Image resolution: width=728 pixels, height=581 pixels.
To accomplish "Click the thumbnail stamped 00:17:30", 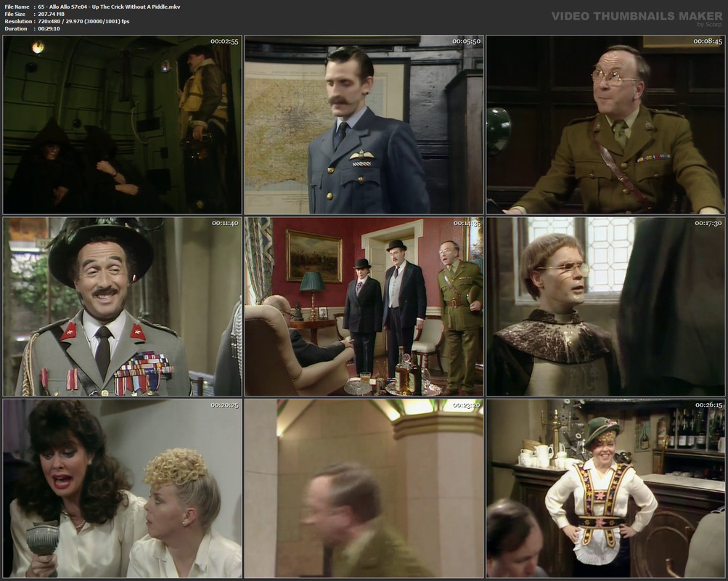I will click(x=605, y=306).
